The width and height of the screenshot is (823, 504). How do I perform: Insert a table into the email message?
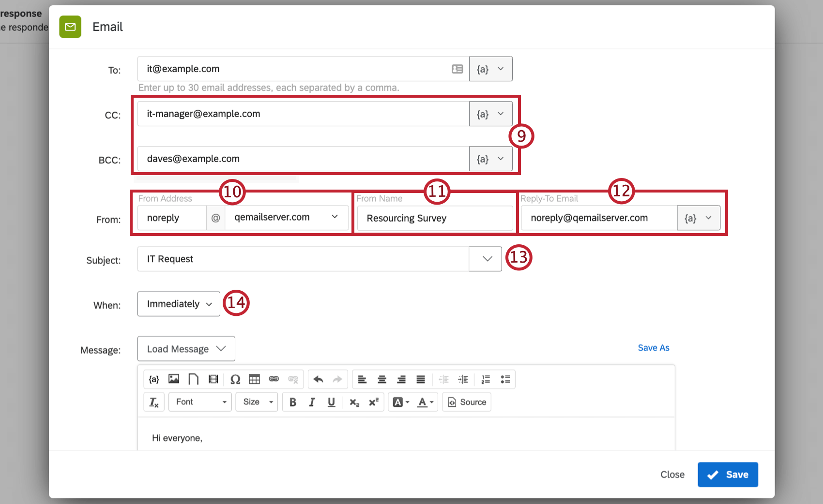coord(255,379)
